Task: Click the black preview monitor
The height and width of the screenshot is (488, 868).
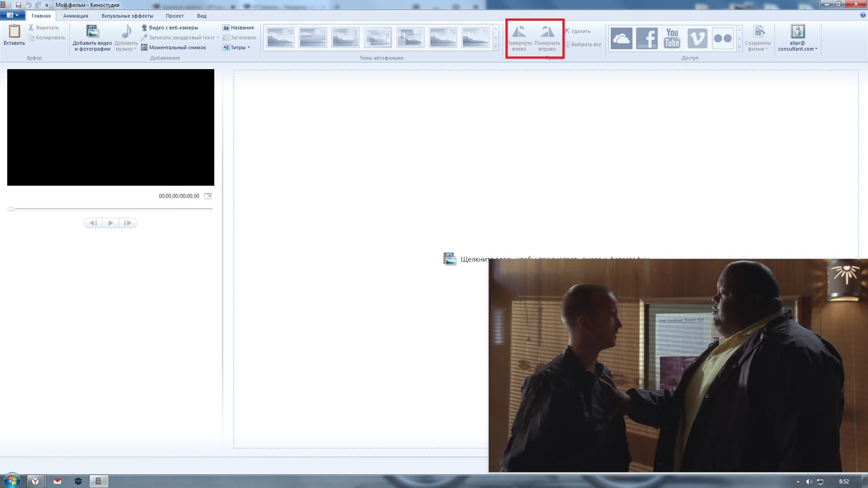Action: coord(111,127)
